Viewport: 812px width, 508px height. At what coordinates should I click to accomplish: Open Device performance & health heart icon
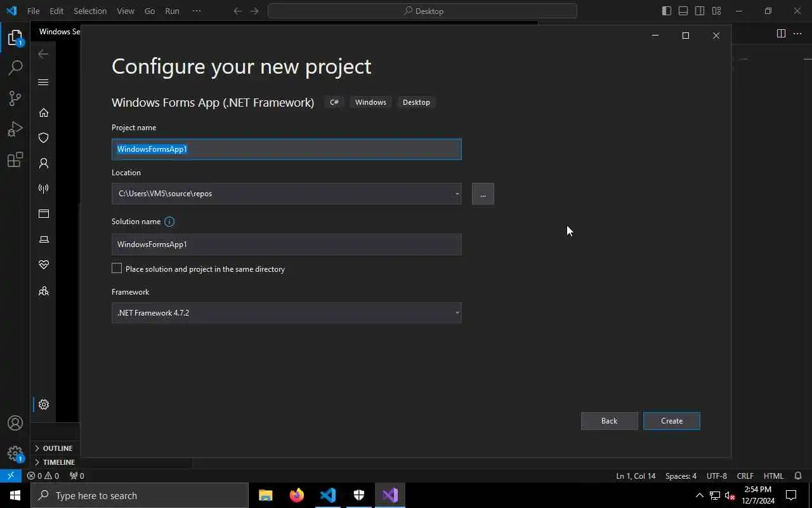[x=44, y=265]
